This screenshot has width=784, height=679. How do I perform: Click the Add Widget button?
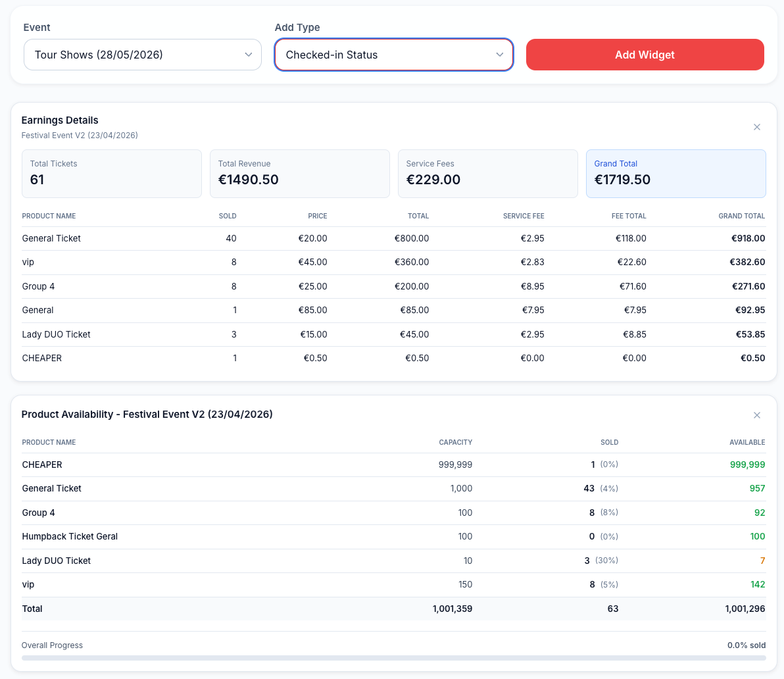[645, 55]
